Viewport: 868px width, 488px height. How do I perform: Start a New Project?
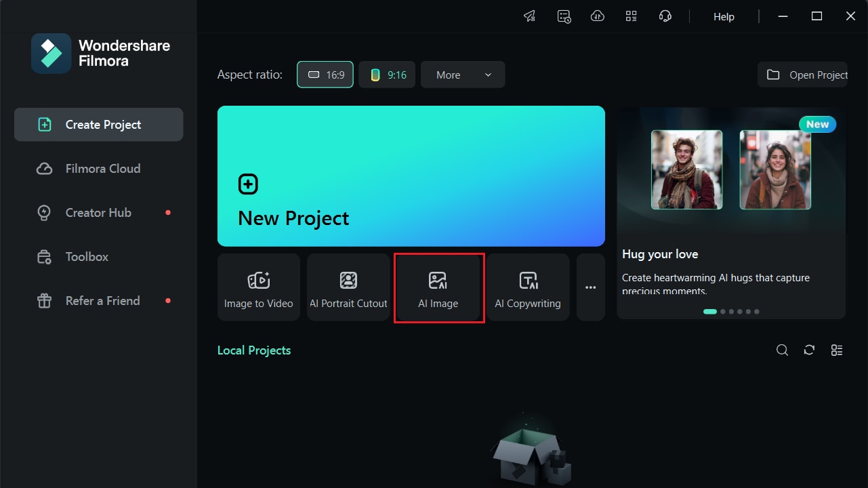(x=411, y=176)
